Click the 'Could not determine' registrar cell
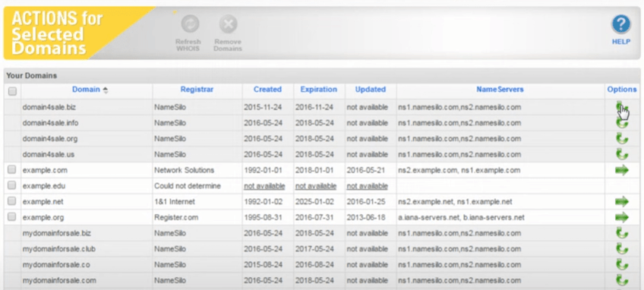 coord(188,186)
